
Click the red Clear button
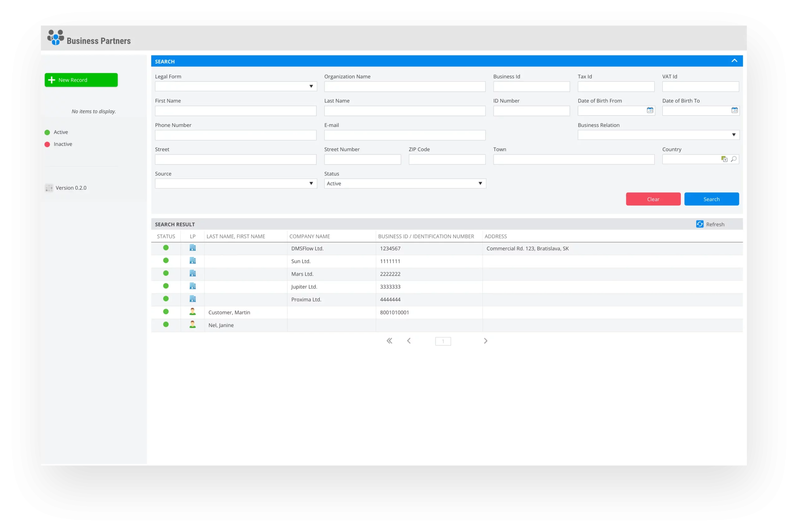tap(653, 199)
